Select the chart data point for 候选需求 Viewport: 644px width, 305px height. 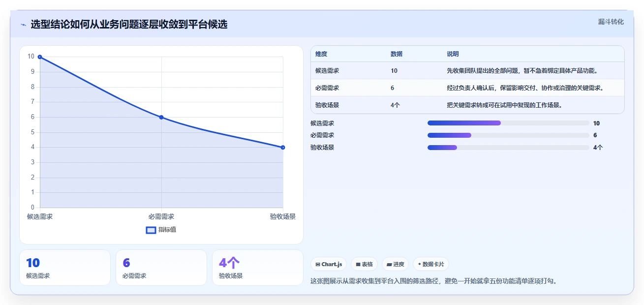tap(40, 57)
